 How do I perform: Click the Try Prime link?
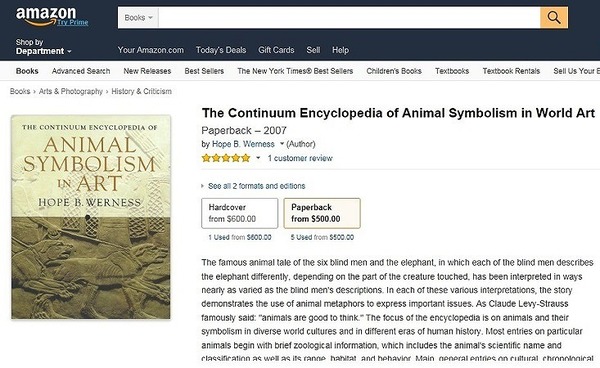tap(73, 22)
